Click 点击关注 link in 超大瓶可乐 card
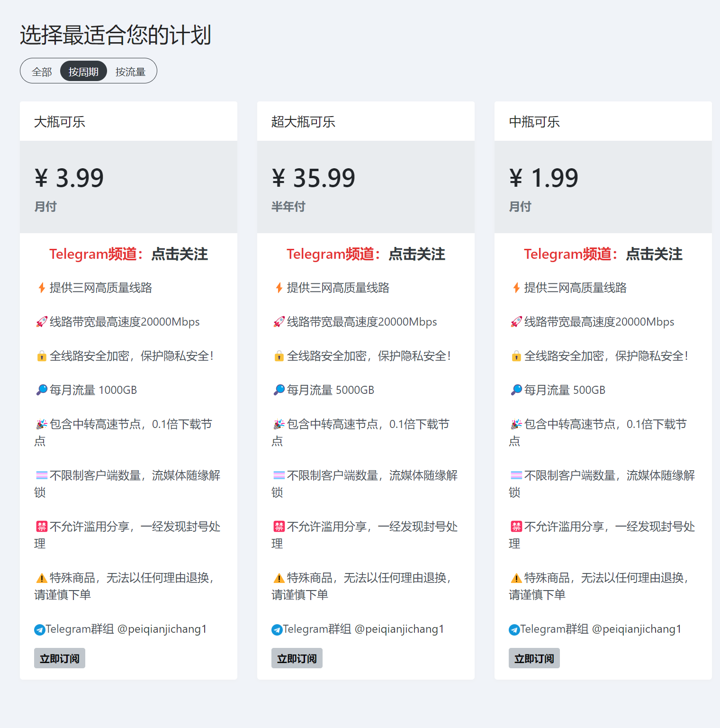The height and width of the screenshot is (728, 720). point(417,254)
